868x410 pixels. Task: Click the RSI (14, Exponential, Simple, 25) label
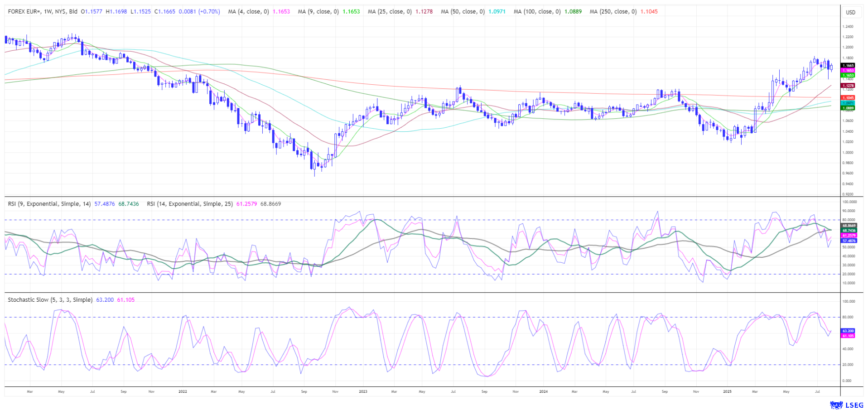coord(190,204)
